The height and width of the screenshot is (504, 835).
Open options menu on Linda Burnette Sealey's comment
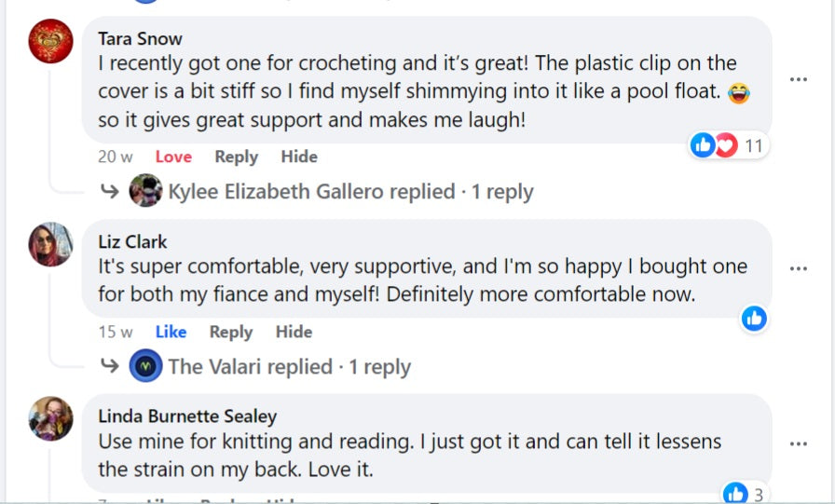click(798, 443)
